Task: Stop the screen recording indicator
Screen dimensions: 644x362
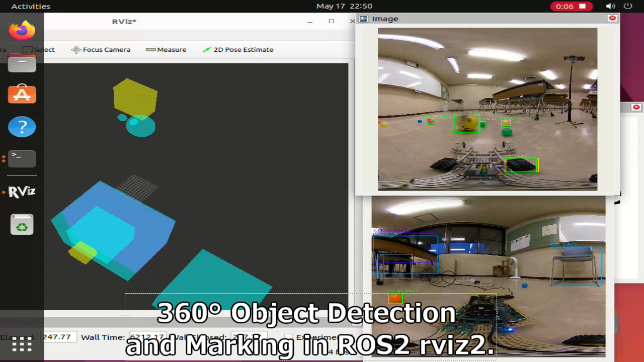Action: click(x=571, y=7)
